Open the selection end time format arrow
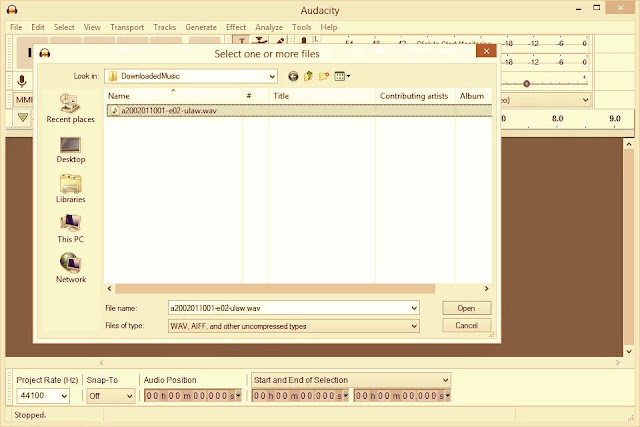Screen dimensions: 640x427 click(x=447, y=396)
